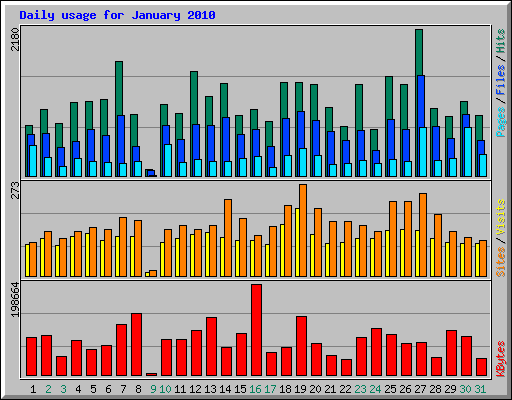512x400 pixels.
Task: Click the tallest orange Visits bar for day 19
Action: click(x=303, y=230)
